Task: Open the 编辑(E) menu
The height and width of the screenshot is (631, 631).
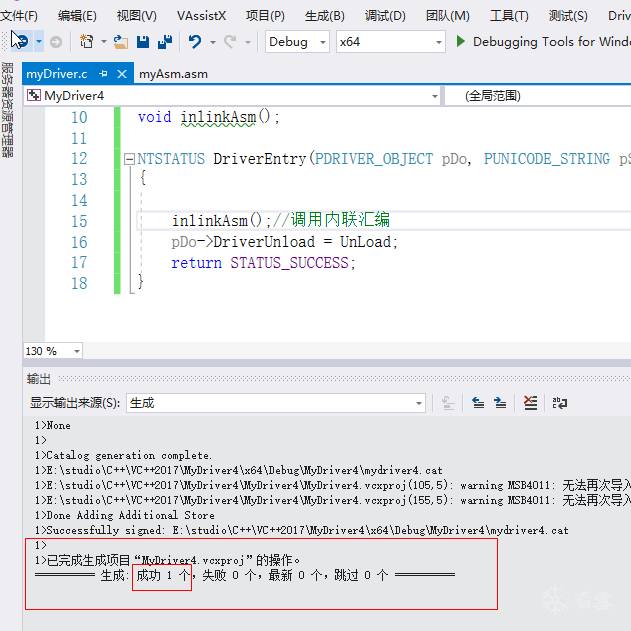Action: pos(77,16)
